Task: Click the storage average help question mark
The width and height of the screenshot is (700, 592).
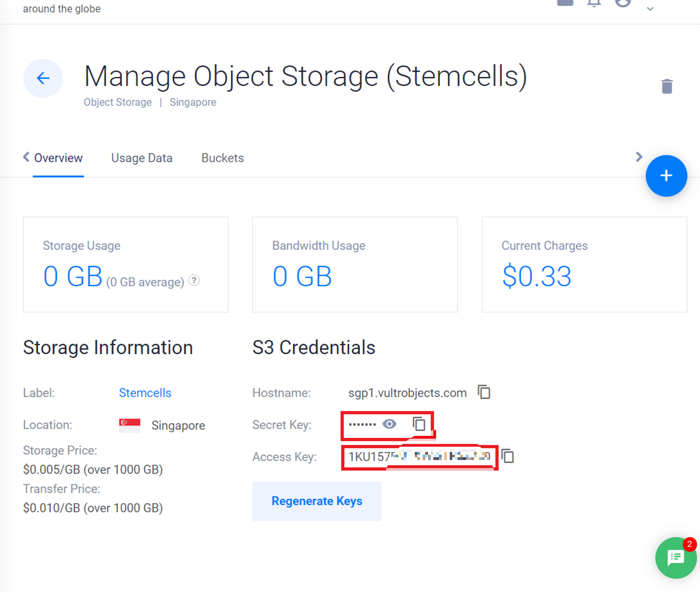Action: tap(194, 280)
